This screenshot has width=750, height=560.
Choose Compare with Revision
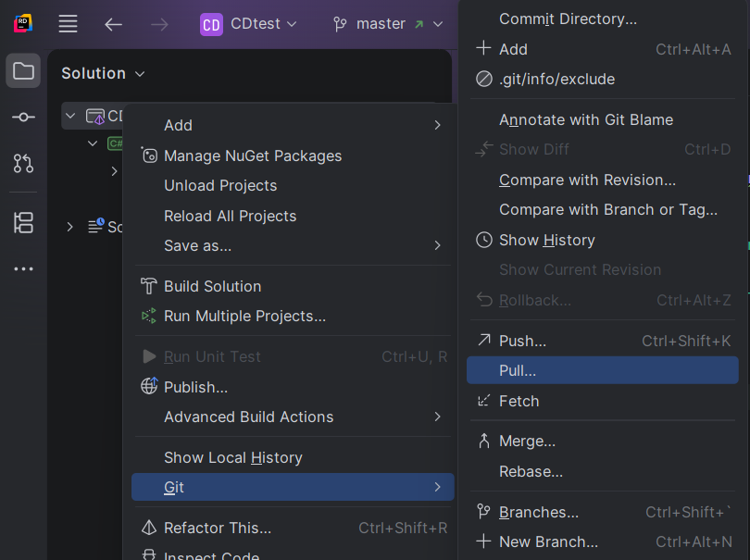(603, 180)
